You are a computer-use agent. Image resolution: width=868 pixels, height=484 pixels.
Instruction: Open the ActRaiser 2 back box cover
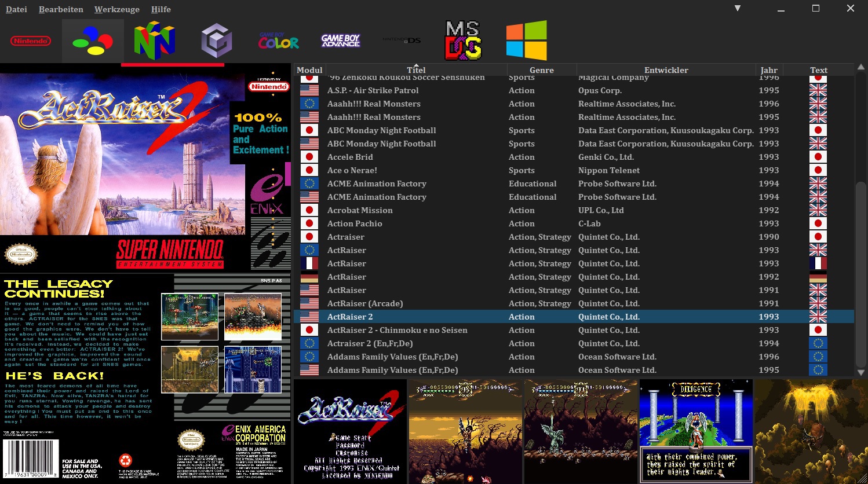pyautogui.click(x=145, y=379)
